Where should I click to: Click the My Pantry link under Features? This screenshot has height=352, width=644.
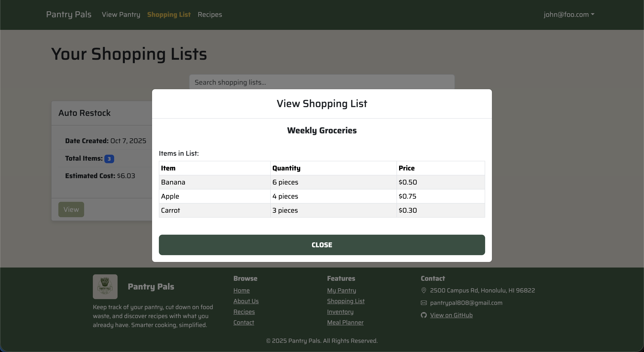point(342,290)
